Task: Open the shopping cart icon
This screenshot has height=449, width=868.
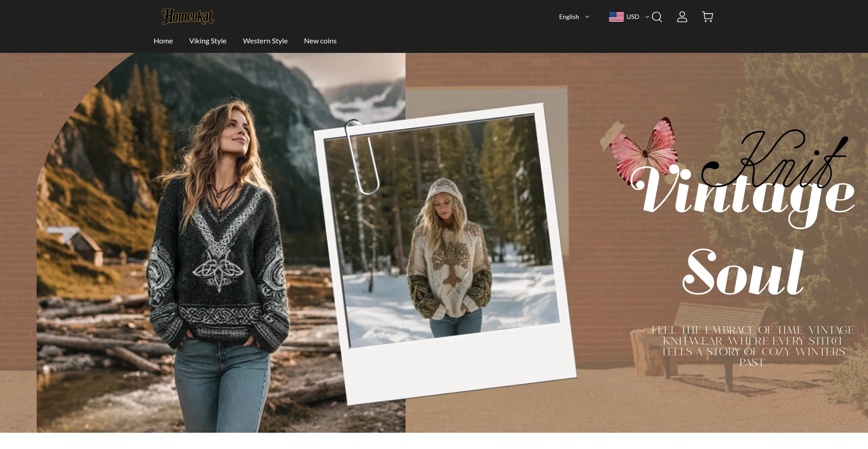Action: click(x=708, y=17)
